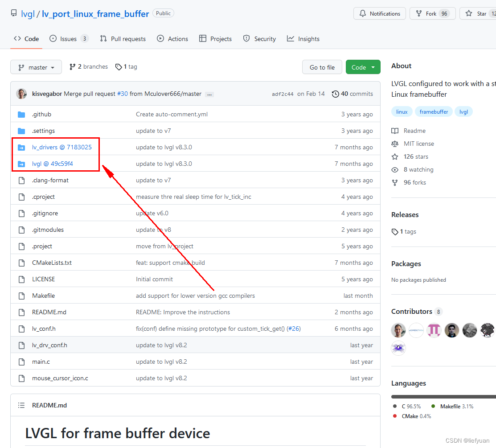Screen dimensions: 496x448
Task: Click the purple eye contributor avatar
Action: click(398, 348)
